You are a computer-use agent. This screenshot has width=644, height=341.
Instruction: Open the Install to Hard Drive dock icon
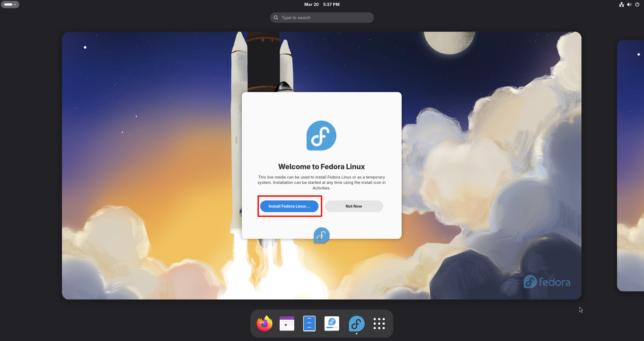coord(332,324)
